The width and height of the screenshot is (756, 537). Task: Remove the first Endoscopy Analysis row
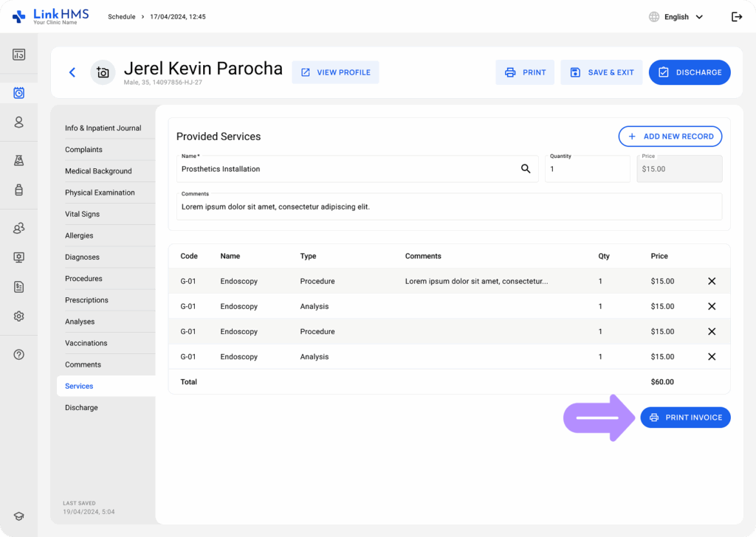click(x=712, y=306)
